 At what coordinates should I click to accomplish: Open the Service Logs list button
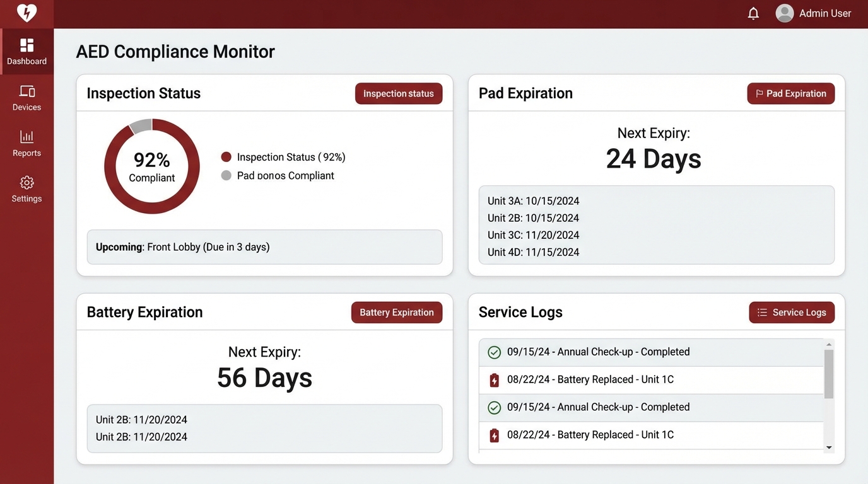792,313
